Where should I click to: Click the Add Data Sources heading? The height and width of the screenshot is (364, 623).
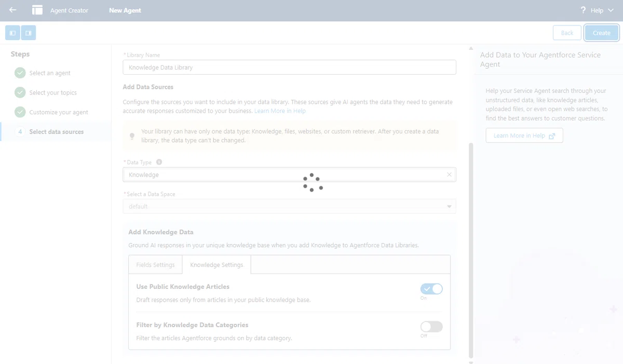148,87
